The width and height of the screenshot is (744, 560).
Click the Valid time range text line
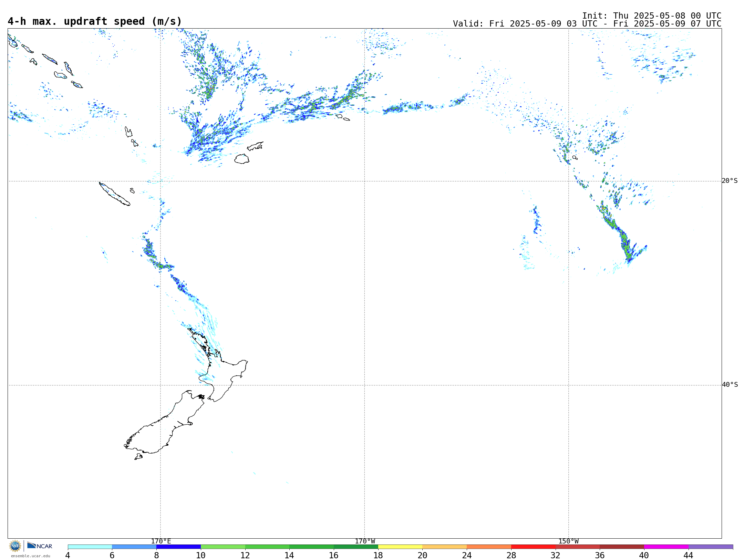click(587, 24)
